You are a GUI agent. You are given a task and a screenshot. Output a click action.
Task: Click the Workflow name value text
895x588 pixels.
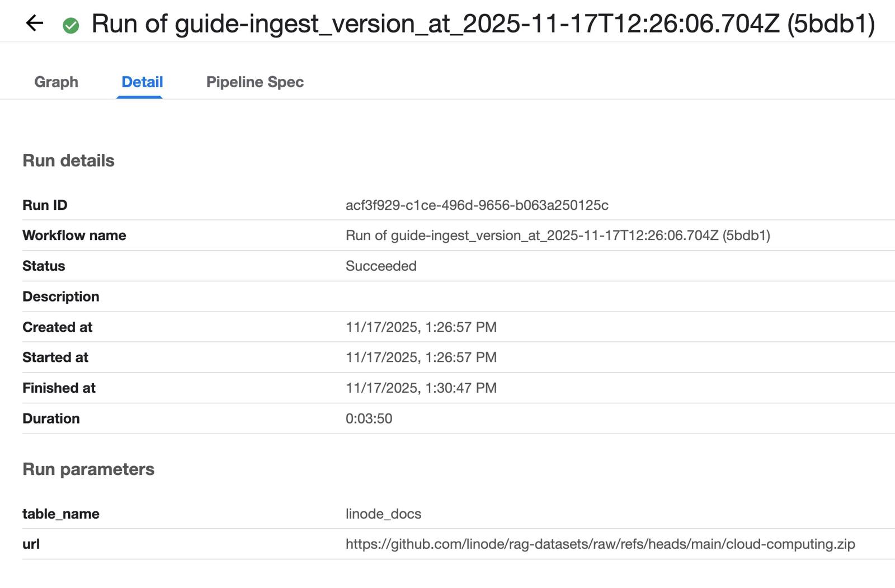tap(557, 236)
